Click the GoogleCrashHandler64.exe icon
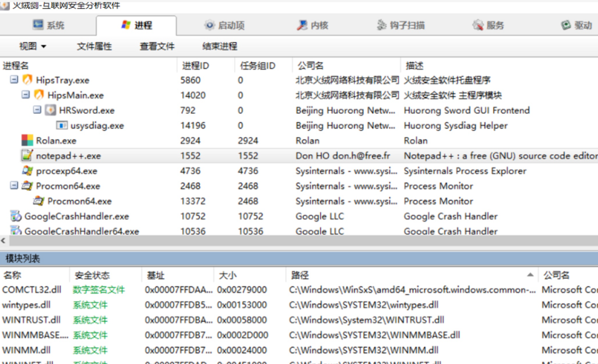The height and width of the screenshot is (364, 598). (x=16, y=230)
